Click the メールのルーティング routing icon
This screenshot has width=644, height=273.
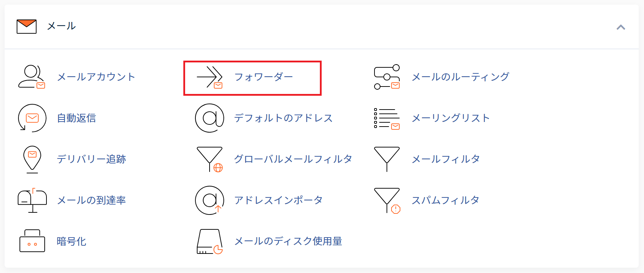point(387,77)
